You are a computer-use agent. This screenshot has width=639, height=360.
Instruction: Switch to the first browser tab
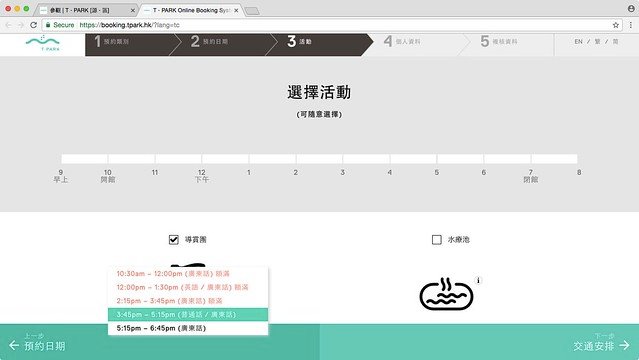[86, 10]
